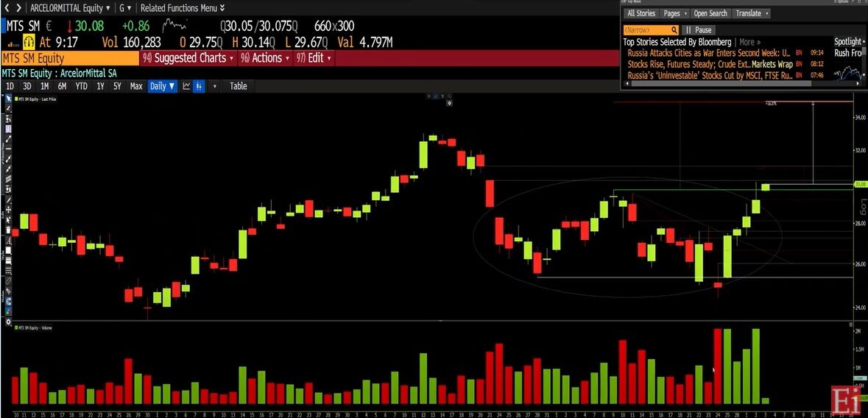Select the Max time range

click(136, 86)
